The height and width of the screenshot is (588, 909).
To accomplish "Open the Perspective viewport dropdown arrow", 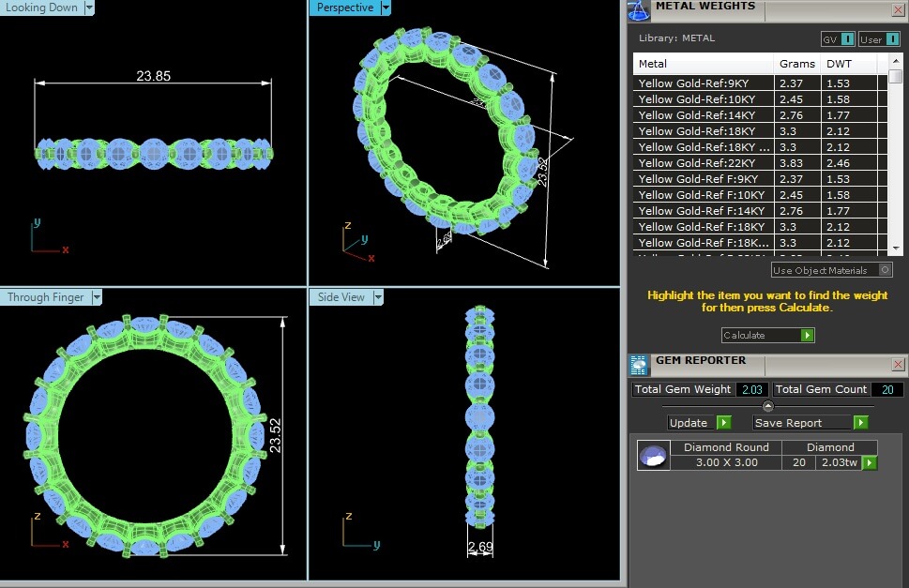I will coord(385,8).
